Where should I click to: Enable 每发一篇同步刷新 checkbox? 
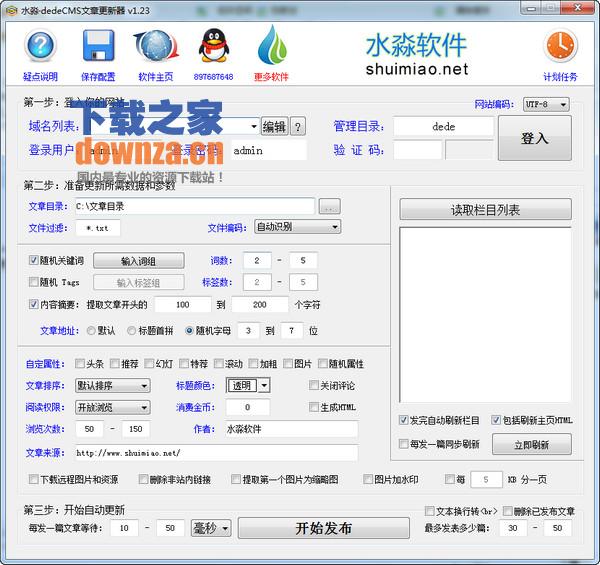coord(403,444)
